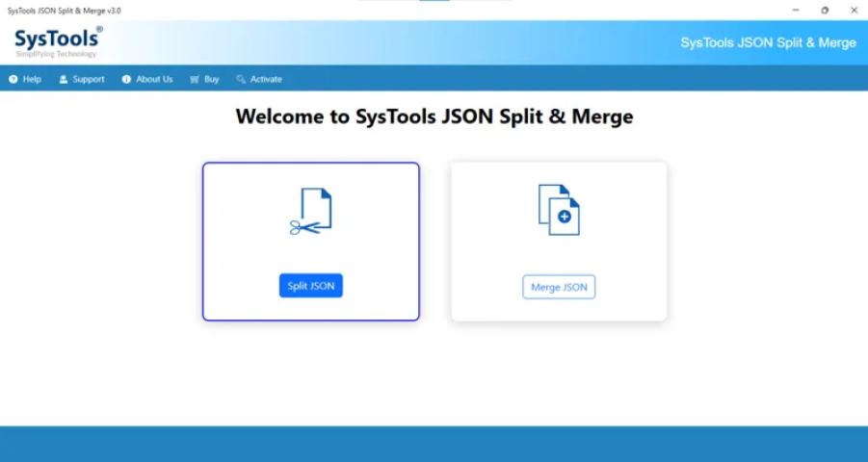Image resolution: width=868 pixels, height=462 pixels.
Task: Click the Welcome to SysTools heading text
Action: coord(434,117)
